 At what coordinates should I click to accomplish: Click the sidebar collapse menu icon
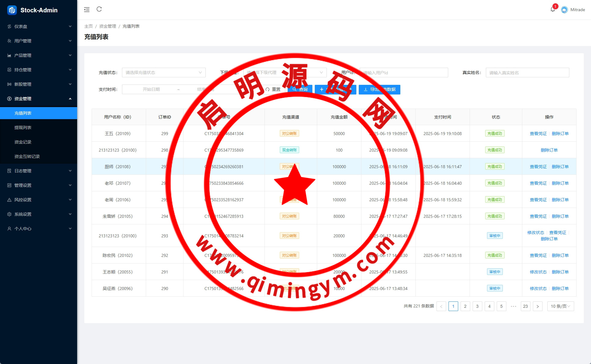(x=87, y=10)
